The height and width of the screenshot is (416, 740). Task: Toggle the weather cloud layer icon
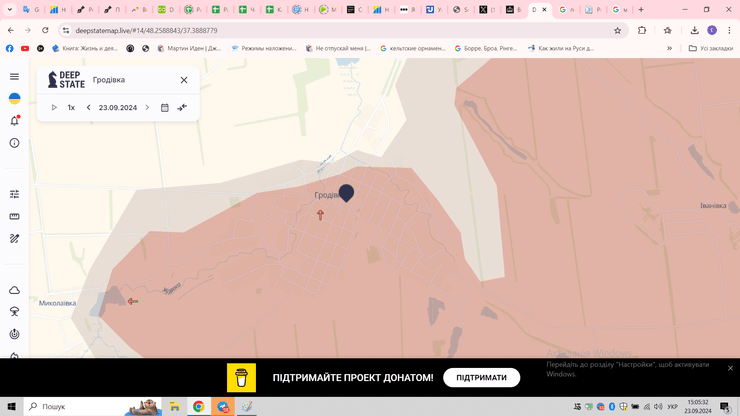click(14, 290)
